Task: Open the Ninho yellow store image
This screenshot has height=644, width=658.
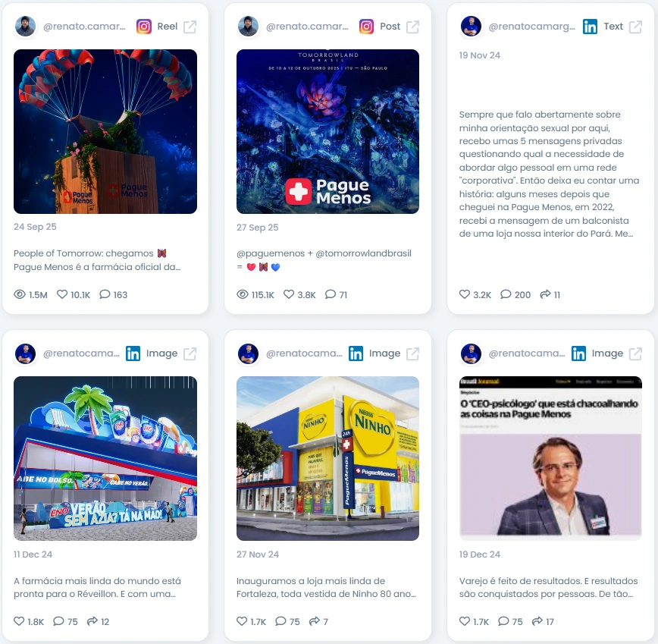Action: point(327,458)
